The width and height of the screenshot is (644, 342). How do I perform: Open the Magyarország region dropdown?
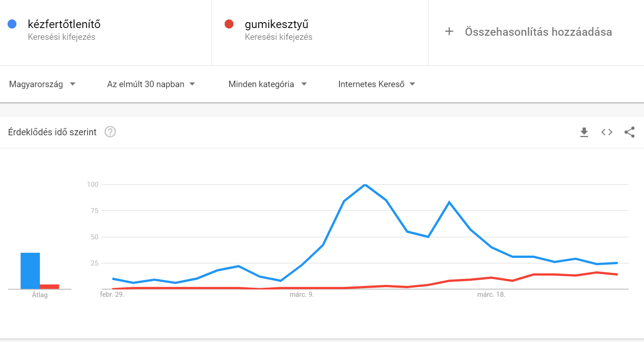(x=42, y=84)
